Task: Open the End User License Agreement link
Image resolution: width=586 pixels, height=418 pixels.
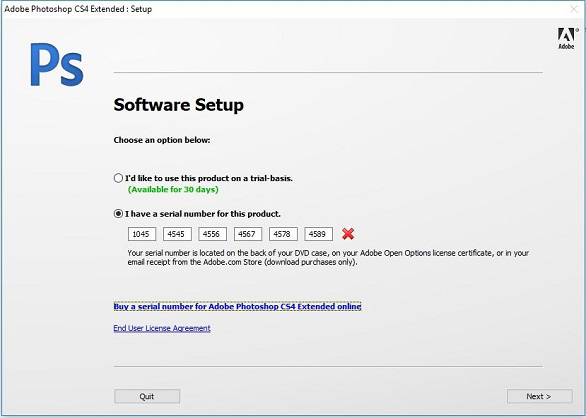Action: tap(162, 328)
